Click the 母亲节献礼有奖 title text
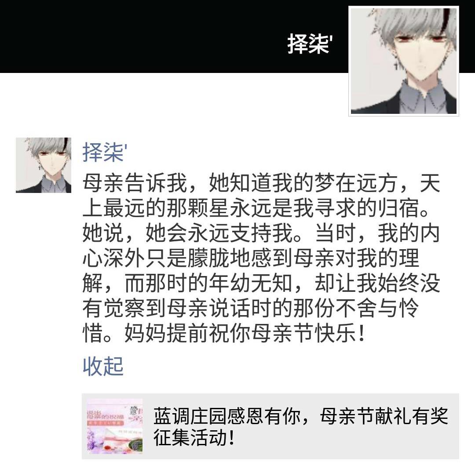This screenshot has height=476, width=475. coord(384,416)
